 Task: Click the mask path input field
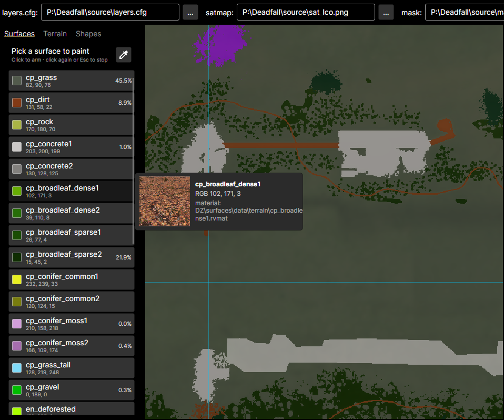click(465, 12)
